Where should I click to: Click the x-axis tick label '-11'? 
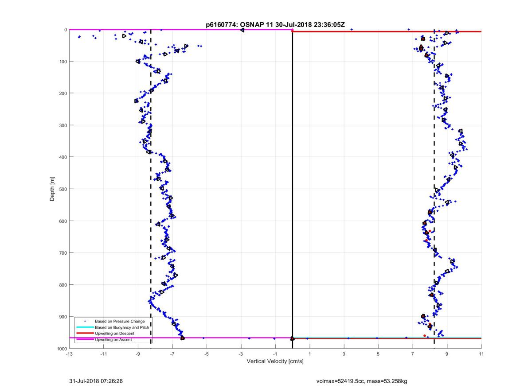tap(103, 354)
